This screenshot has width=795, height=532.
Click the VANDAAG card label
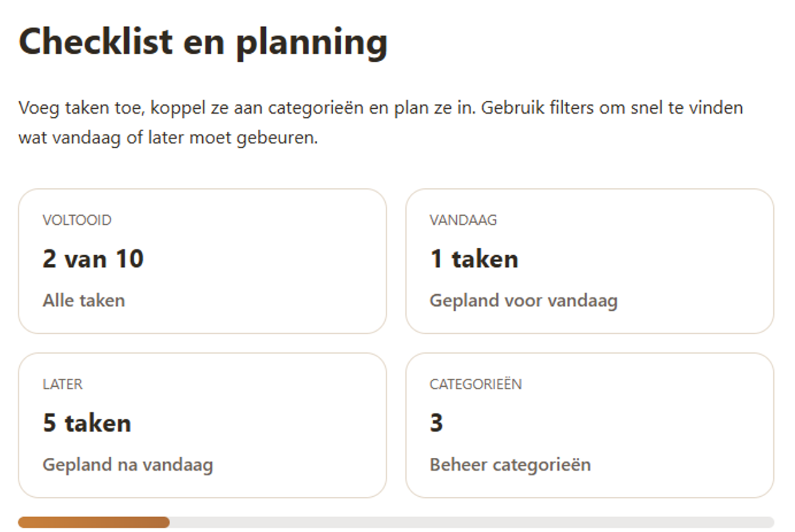(x=464, y=219)
